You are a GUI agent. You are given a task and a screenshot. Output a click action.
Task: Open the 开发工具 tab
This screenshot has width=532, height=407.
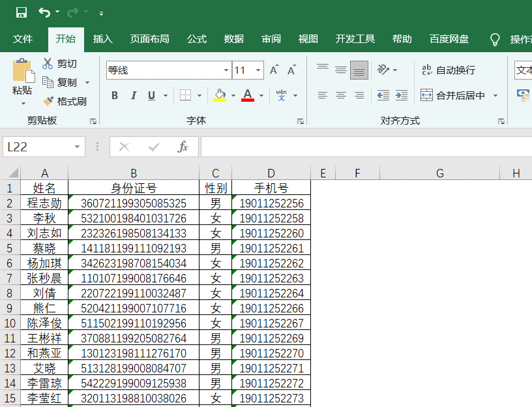pos(355,39)
